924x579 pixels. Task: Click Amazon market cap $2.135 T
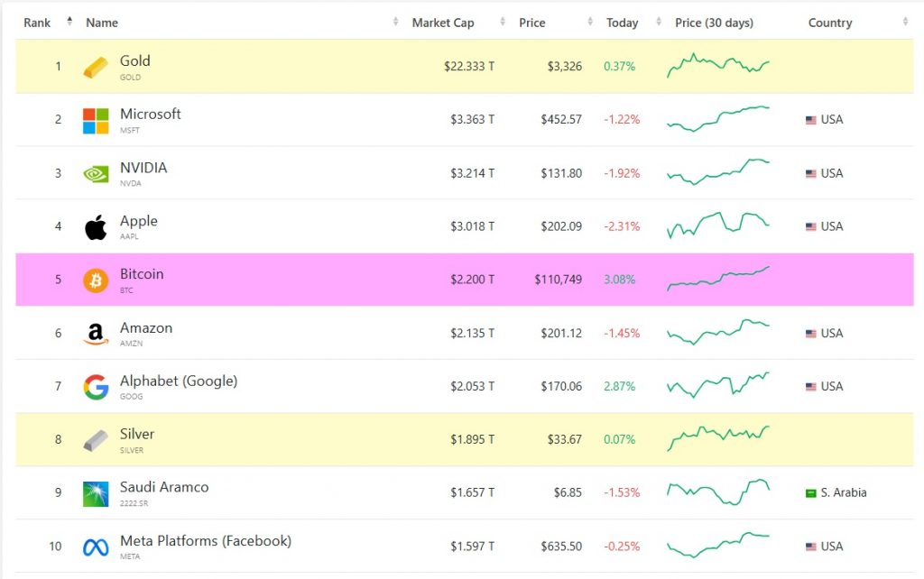473,334
